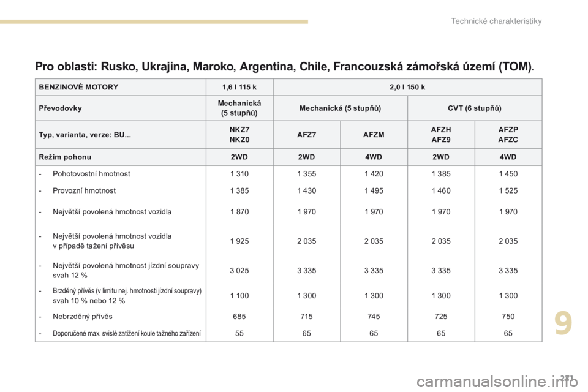Click the '4WD' cell under AFZM
This screenshot has width=588, height=392.
pos(374,157)
